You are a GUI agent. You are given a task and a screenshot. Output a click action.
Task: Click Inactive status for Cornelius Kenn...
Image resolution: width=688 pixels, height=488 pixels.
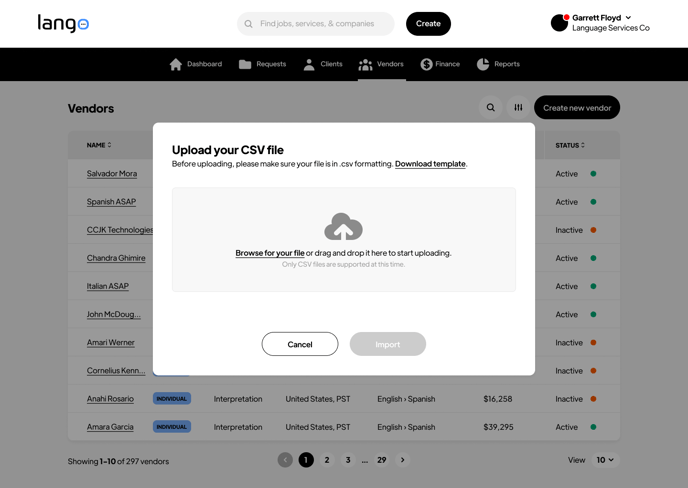[569, 370]
